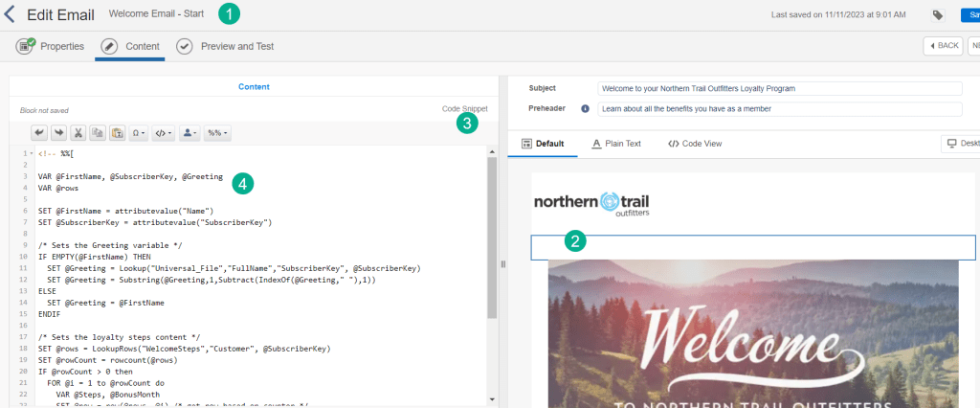Viewport: 980px width, 408px height.
Task: Switch to Code View tab
Action: tap(695, 144)
